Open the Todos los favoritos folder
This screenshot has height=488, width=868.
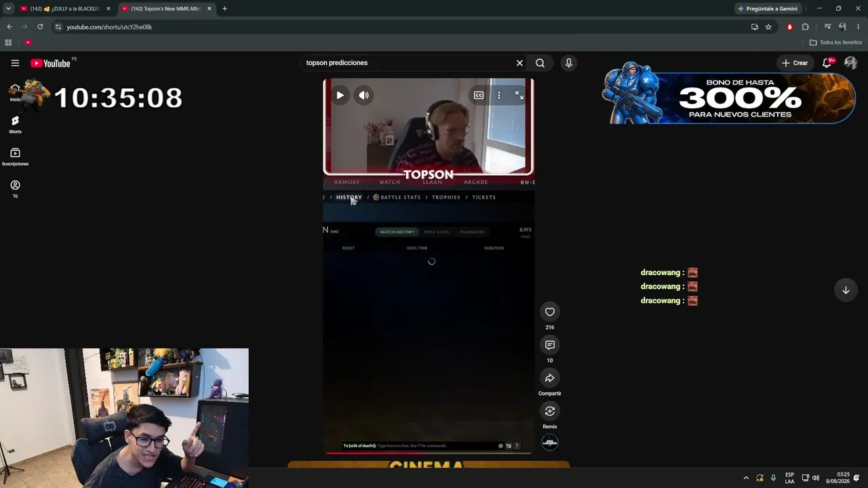click(x=835, y=43)
